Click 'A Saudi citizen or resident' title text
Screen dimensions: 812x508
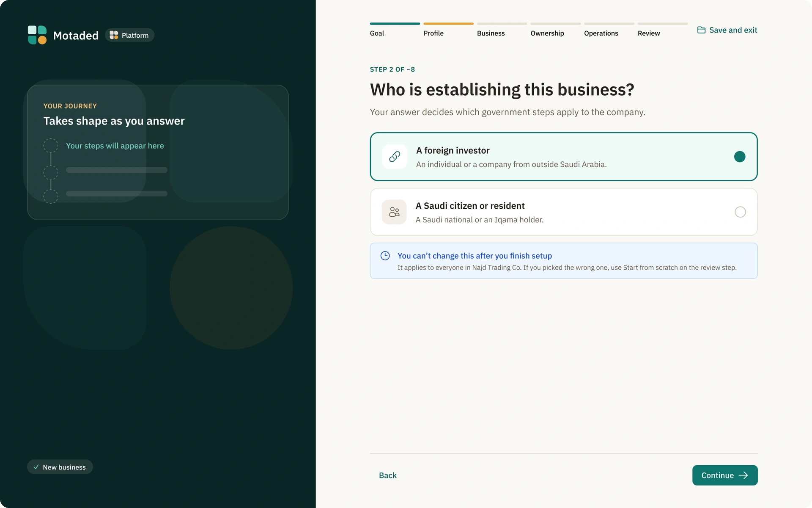(470, 206)
